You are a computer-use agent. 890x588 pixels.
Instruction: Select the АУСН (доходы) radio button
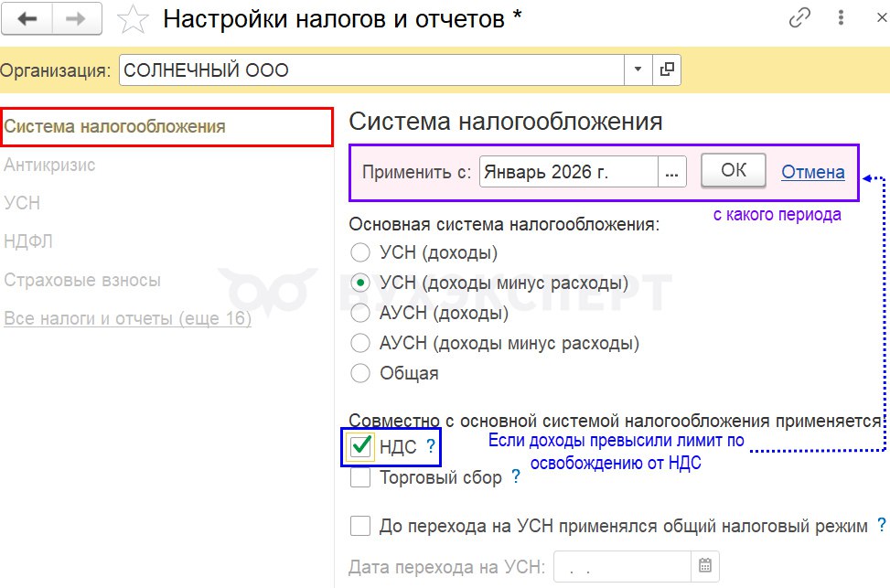click(360, 313)
